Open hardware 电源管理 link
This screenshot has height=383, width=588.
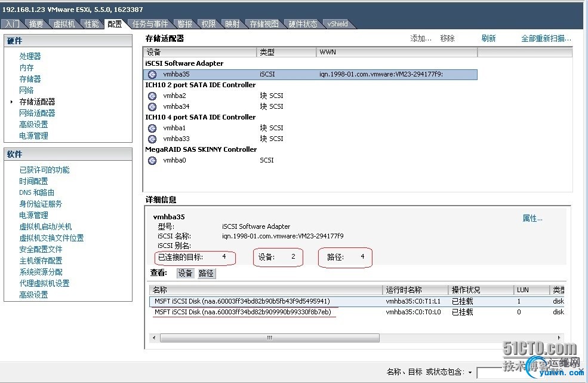(34, 136)
